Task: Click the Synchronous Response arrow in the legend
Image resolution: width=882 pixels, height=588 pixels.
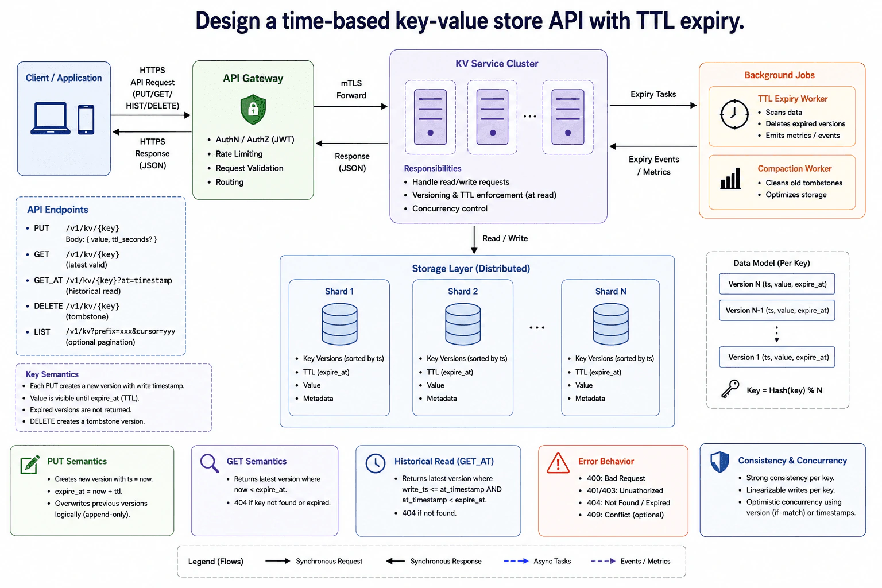Action: coord(396,561)
